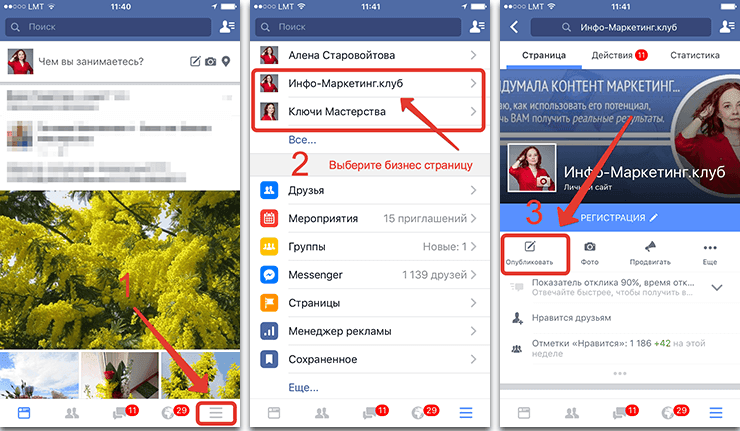Open 'Мероприятия' calendar icon
Image resolution: width=740 pixels, height=431 pixels.
pos(269,219)
